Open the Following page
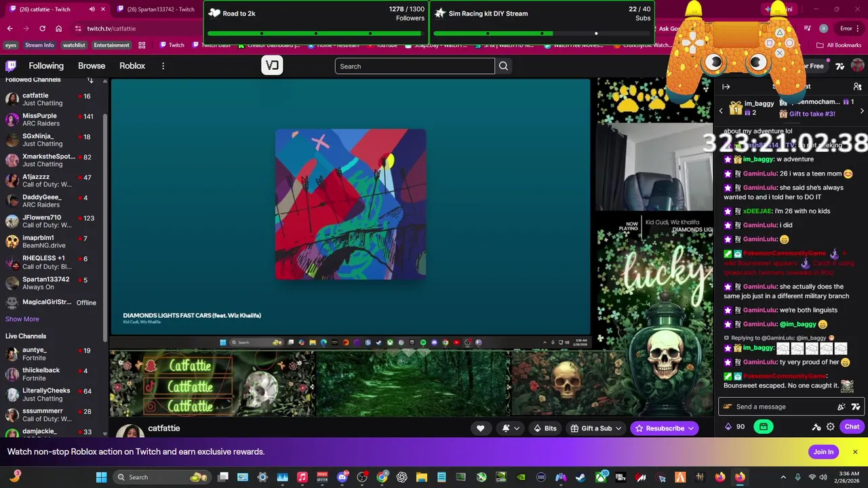This screenshot has height=488, width=868. [x=46, y=66]
